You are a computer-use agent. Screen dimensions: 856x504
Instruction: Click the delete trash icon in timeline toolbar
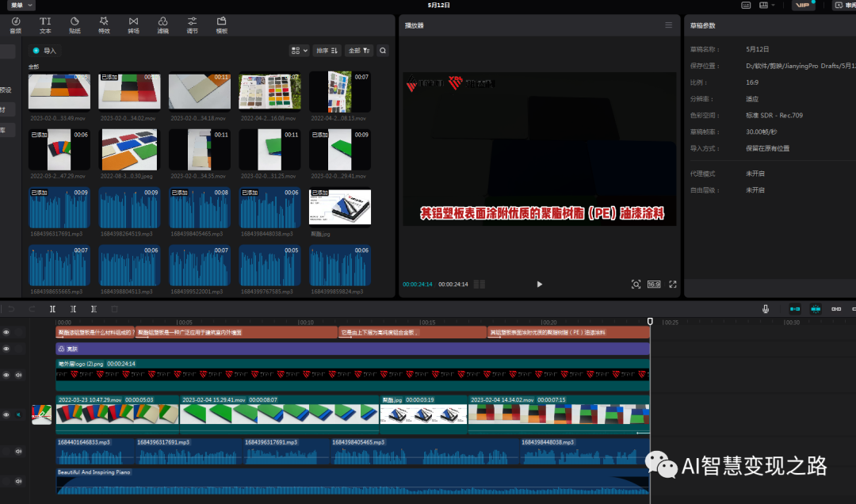click(x=114, y=309)
